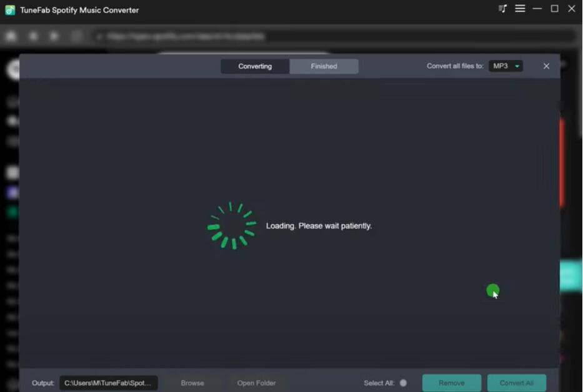
Task: Toggle the Select All radio button
Action: [403, 383]
